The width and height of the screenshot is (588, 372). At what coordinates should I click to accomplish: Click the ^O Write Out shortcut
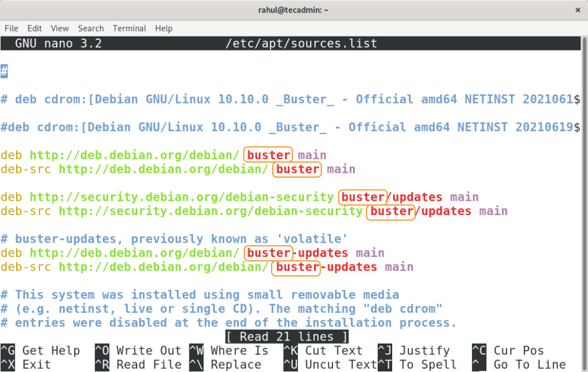(x=138, y=351)
